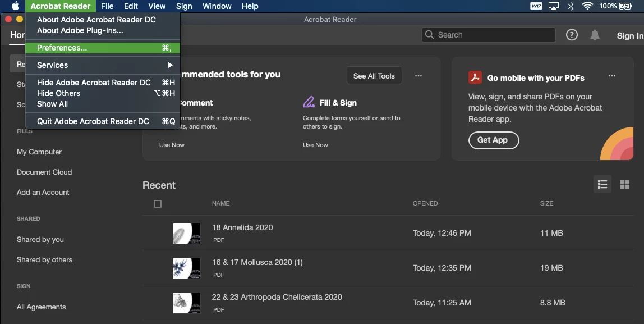The width and height of the screenshot is (644, 324).
Task: Open the File menu
Action: coord(107,6)
